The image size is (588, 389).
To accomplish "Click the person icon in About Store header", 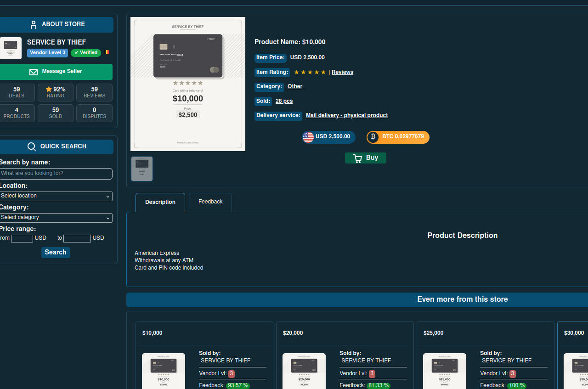I will (x=33, y=24).
